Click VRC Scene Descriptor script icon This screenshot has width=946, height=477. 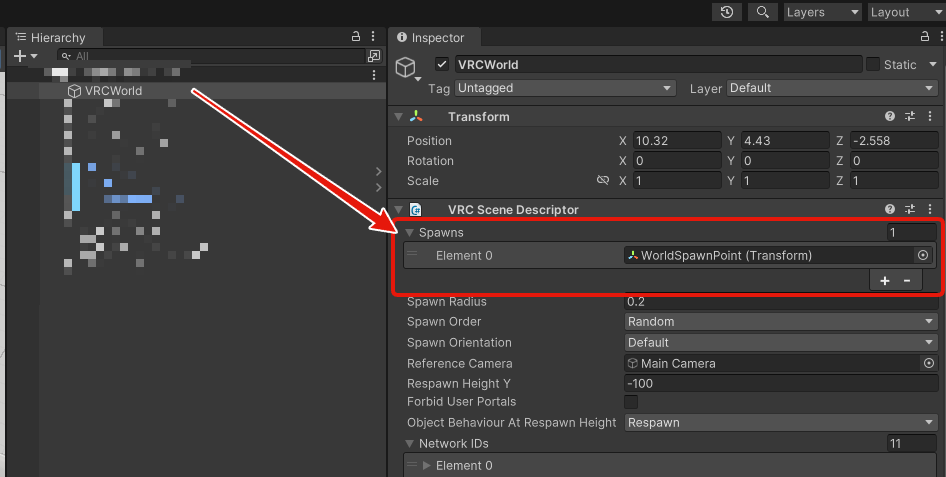(x=416, y=209)
